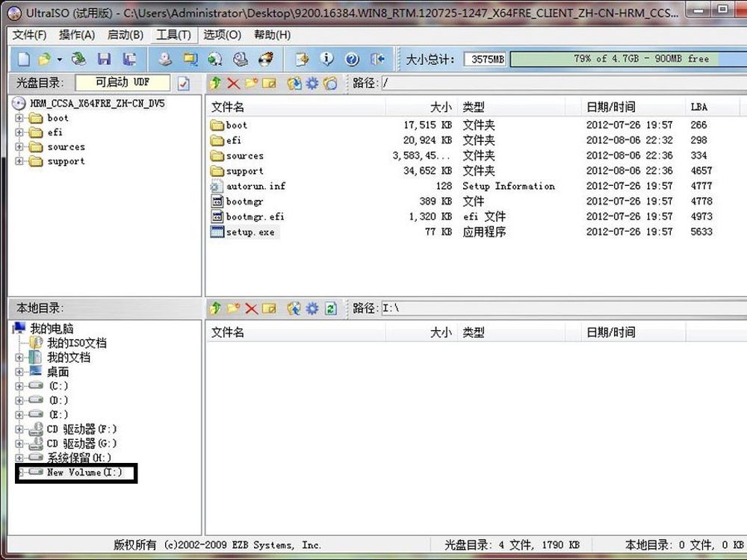
Task: Click the gear icon in disc directory toolbar
Action: [x=312, y=83]
